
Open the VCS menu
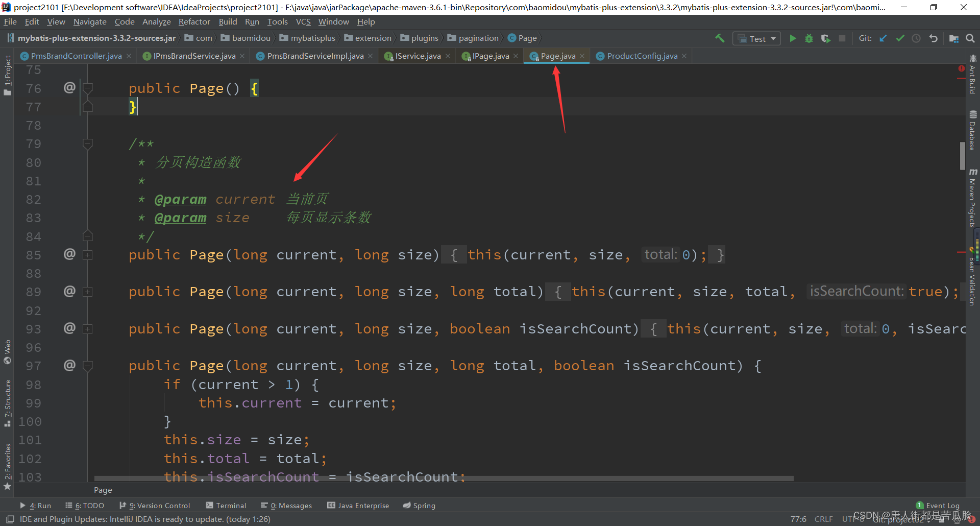[303, 22]
